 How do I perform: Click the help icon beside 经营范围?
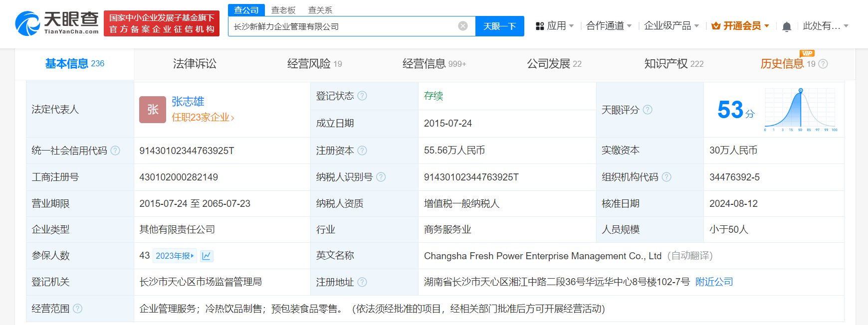point(78,309)
